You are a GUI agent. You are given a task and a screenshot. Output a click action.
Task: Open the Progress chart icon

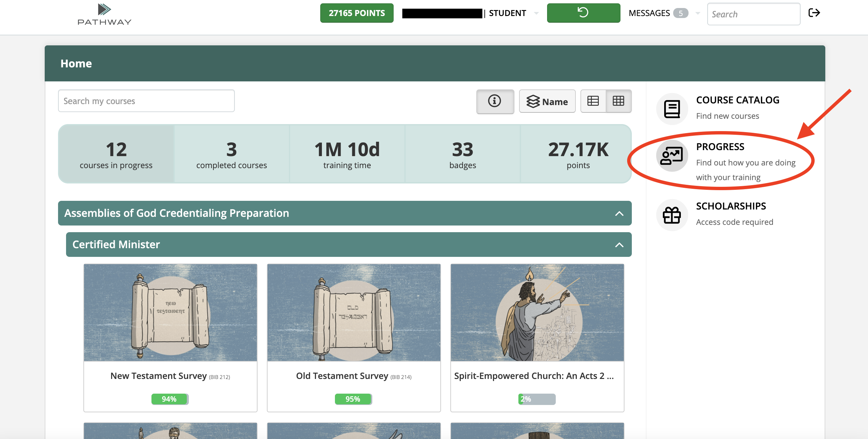click(x=672, y=156)
